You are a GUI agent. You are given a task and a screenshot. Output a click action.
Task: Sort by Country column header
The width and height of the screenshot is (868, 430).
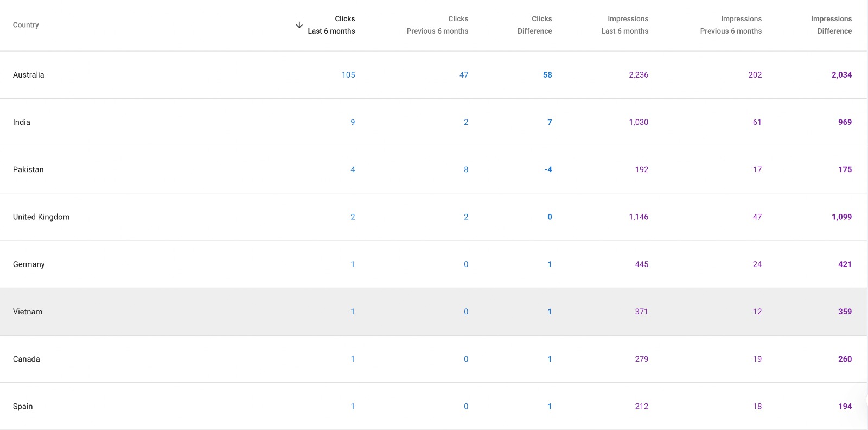tap(26, 25)
